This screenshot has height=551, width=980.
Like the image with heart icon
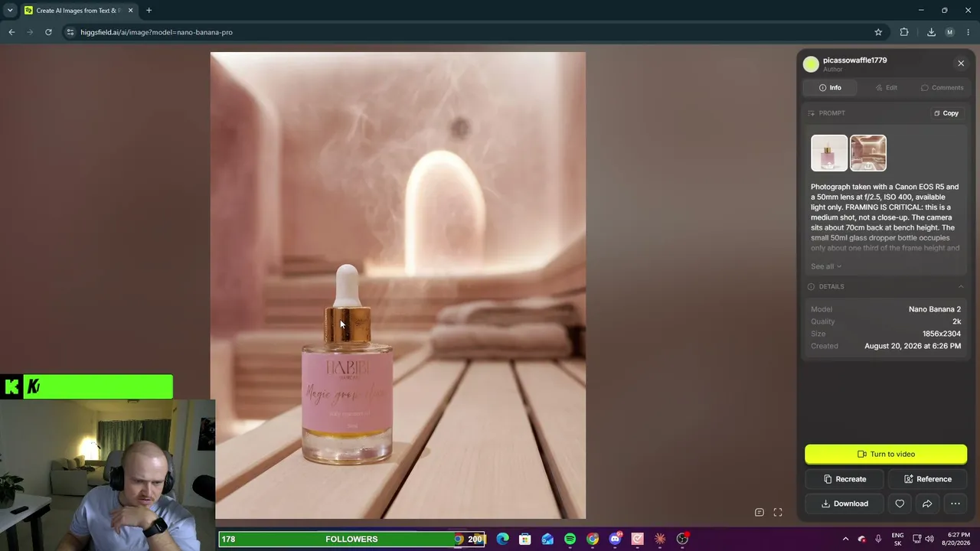(900, 504)
